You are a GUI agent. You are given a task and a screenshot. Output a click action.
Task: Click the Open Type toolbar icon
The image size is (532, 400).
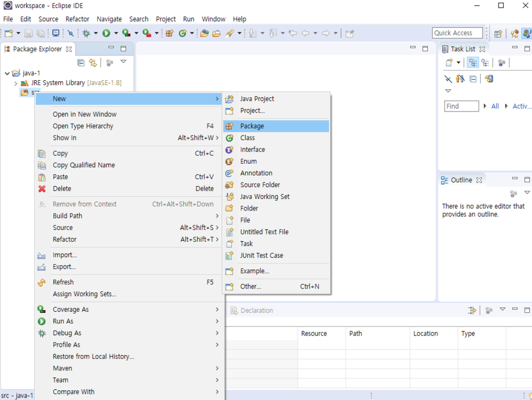coord(204,33)
